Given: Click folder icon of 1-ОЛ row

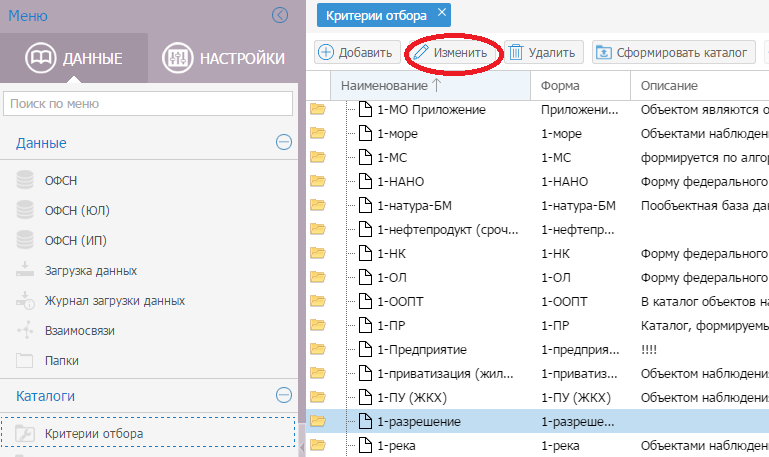Looking at the screenshot, I should (318, 277).
